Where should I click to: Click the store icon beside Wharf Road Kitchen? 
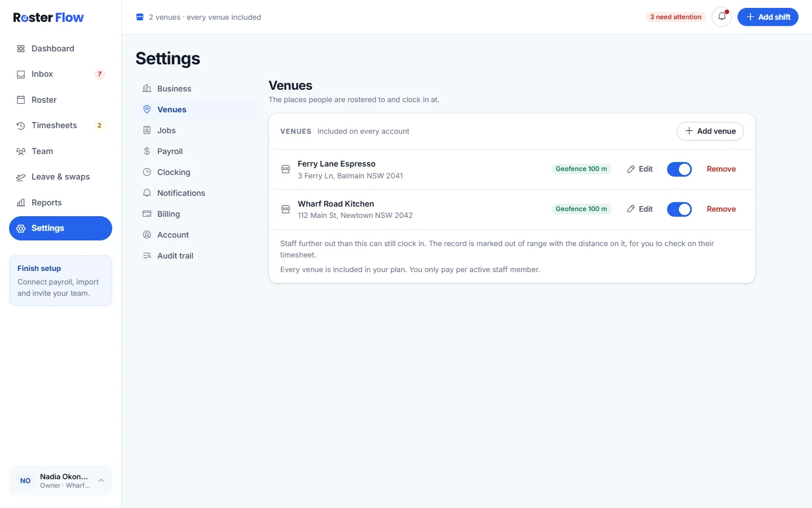pyautogui.click(x=286, y=209)
